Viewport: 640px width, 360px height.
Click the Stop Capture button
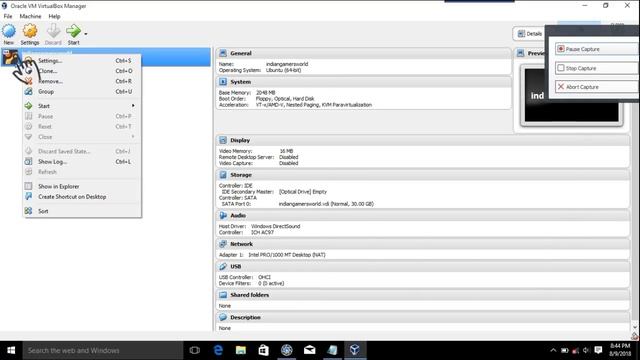(596, 68)
